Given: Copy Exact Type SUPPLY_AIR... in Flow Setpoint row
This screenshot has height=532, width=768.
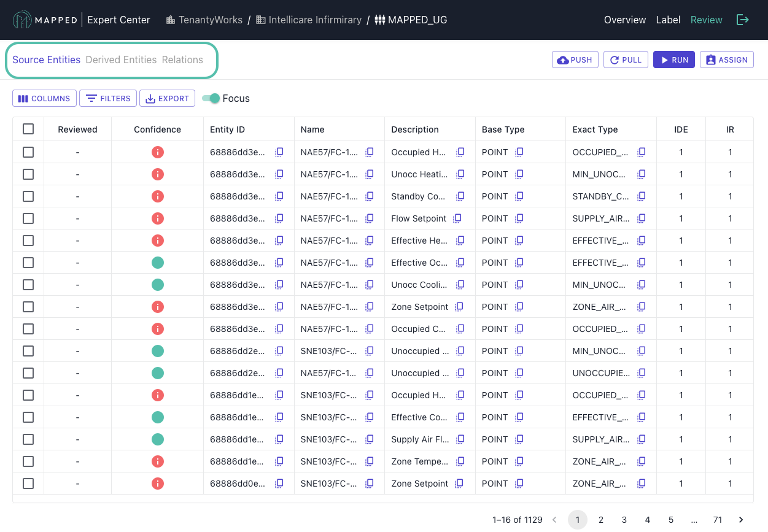Looking at the screenshot, I should point(642,218).
